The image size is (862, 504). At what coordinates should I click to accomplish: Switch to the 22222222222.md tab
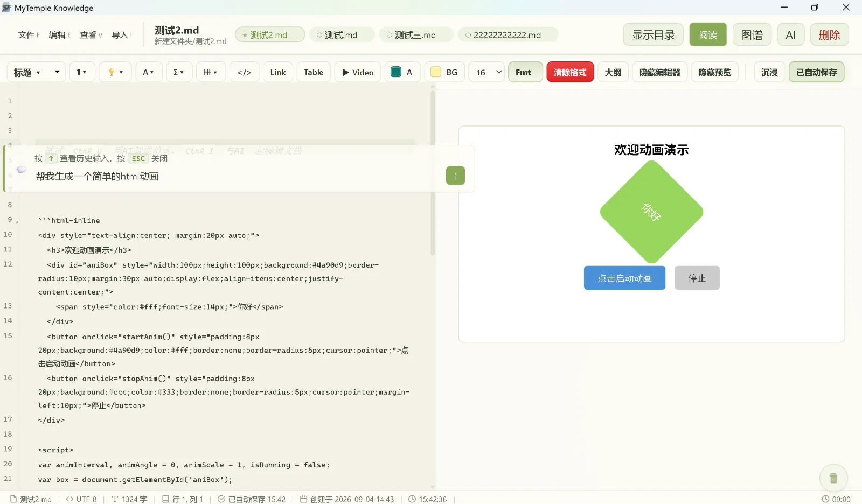coord(508,35)
